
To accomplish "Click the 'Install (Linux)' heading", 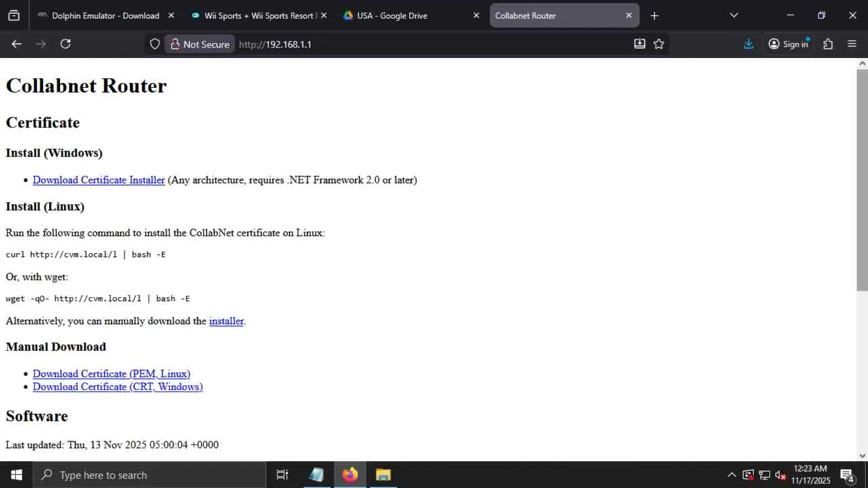I will coord(45,206).
